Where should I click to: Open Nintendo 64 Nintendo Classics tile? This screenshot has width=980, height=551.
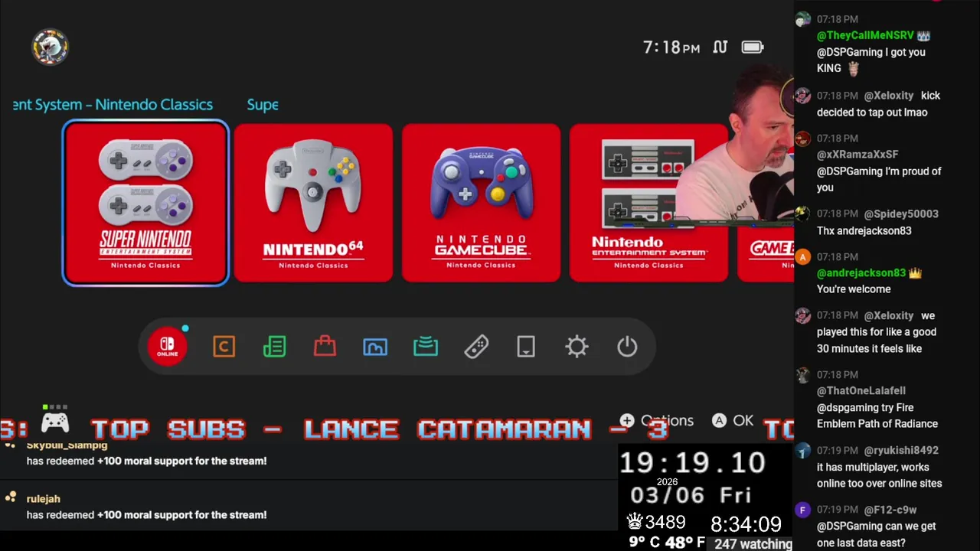[313, 204]
